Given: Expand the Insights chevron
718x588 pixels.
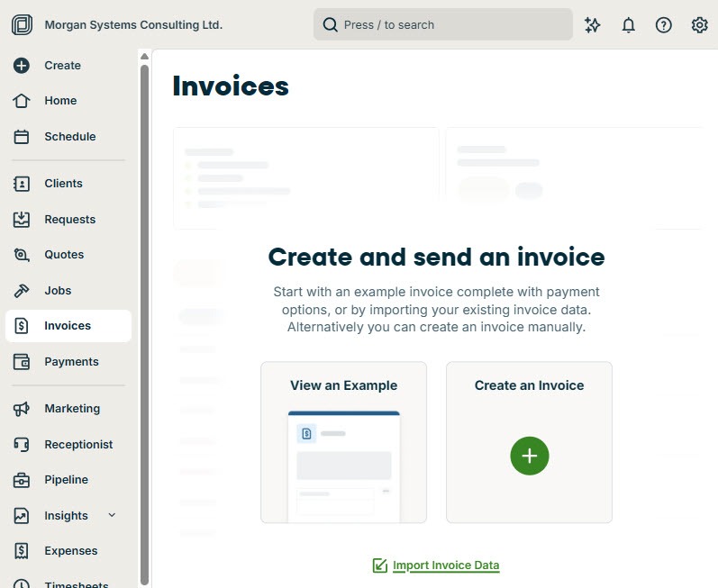Looking at the screenshot, I should [x=112, y=515].
